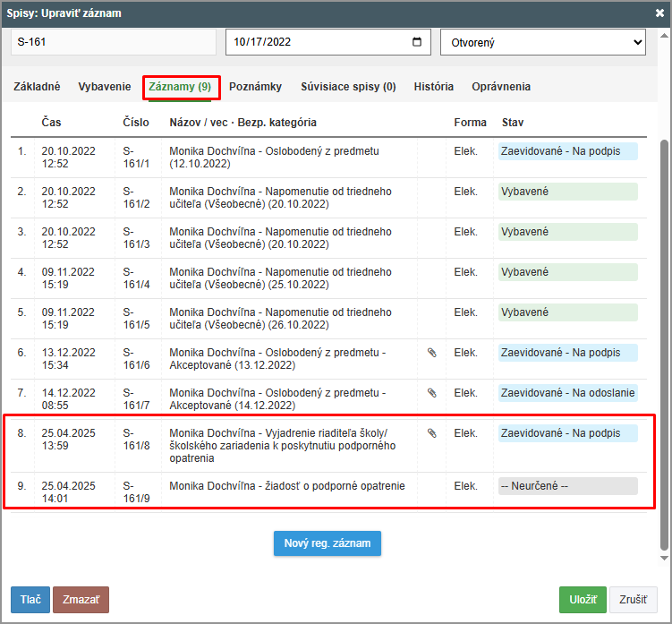Click the red Zmazať button
672x624 pixels.
tap(81, 600)
